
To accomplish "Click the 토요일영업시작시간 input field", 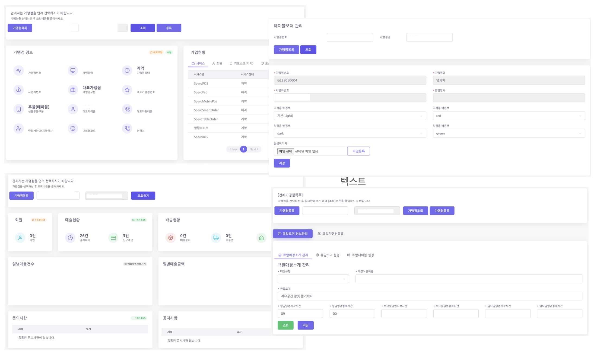I will click(404, 314).
